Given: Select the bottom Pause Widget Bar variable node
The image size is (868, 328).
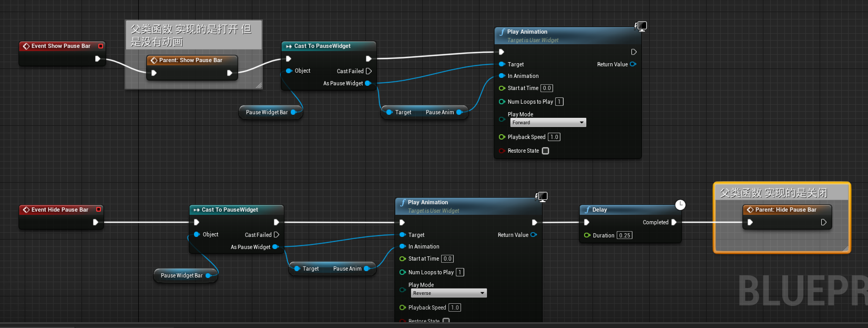Looking at the screenshot, I should (x=186, y=275).
